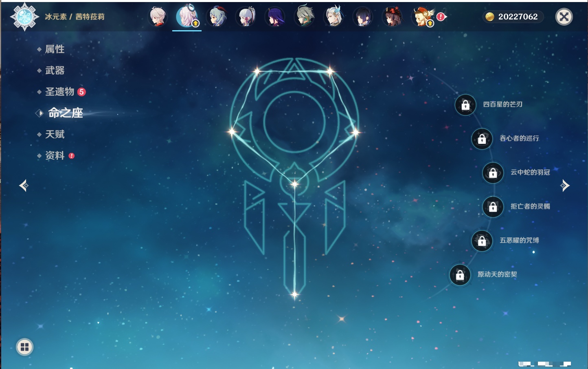This screenshot has width=588, height=369.
Task: Go to previous character with left arrow
Action: click(x=24, y=186)
